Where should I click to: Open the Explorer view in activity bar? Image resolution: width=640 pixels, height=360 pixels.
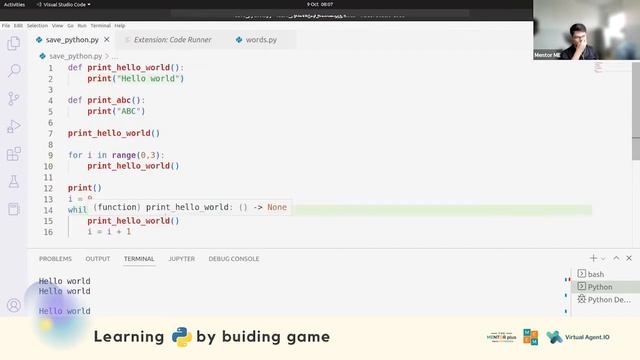click(x=13, y=43)
